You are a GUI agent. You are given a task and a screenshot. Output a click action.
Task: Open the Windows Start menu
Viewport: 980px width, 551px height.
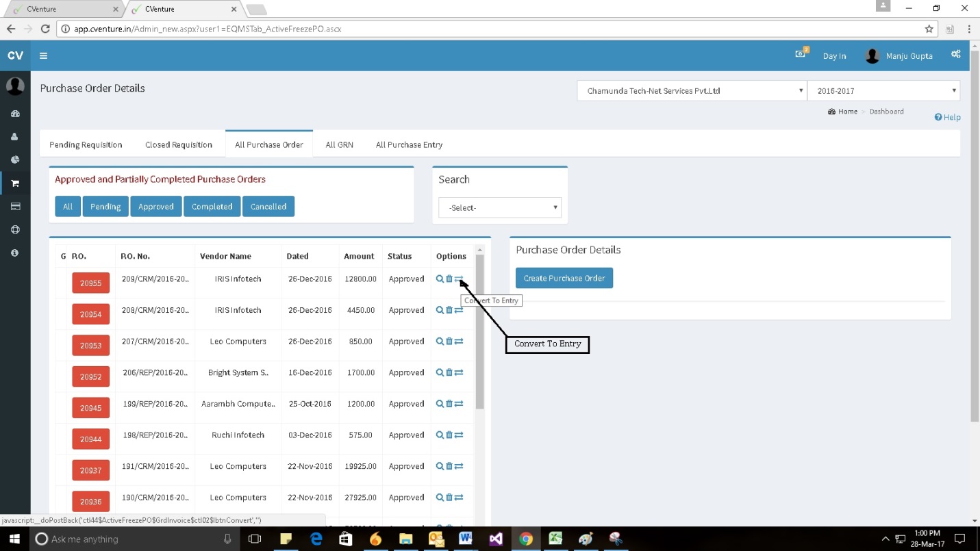coord(14,539)
